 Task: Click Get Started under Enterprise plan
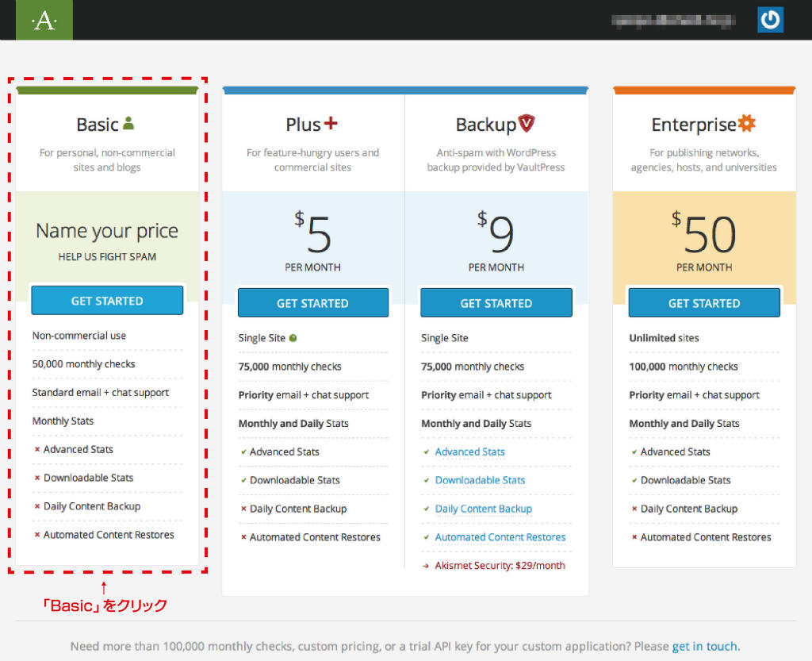pyautogui.click(x=704, y=303)
